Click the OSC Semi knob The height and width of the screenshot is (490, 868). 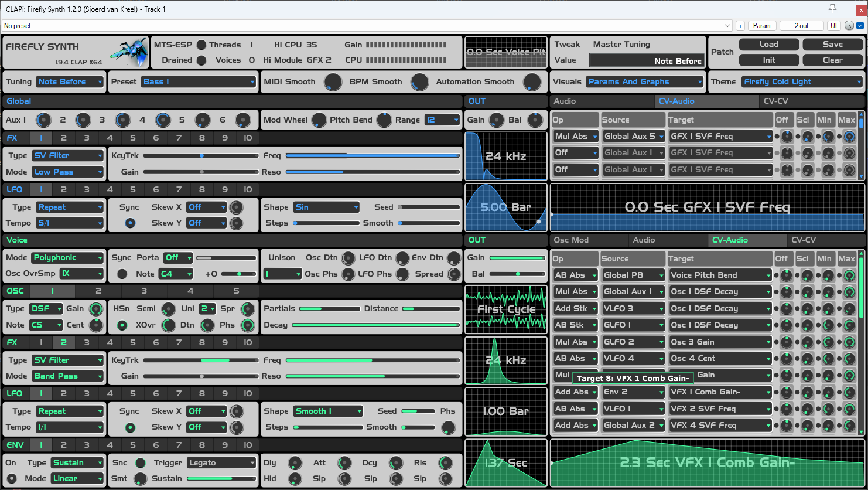click(x=168, y=309)
